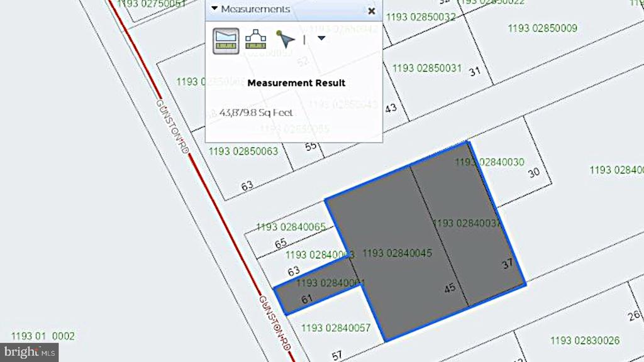Click parcel label 1193 01 0002

[43, 337]
